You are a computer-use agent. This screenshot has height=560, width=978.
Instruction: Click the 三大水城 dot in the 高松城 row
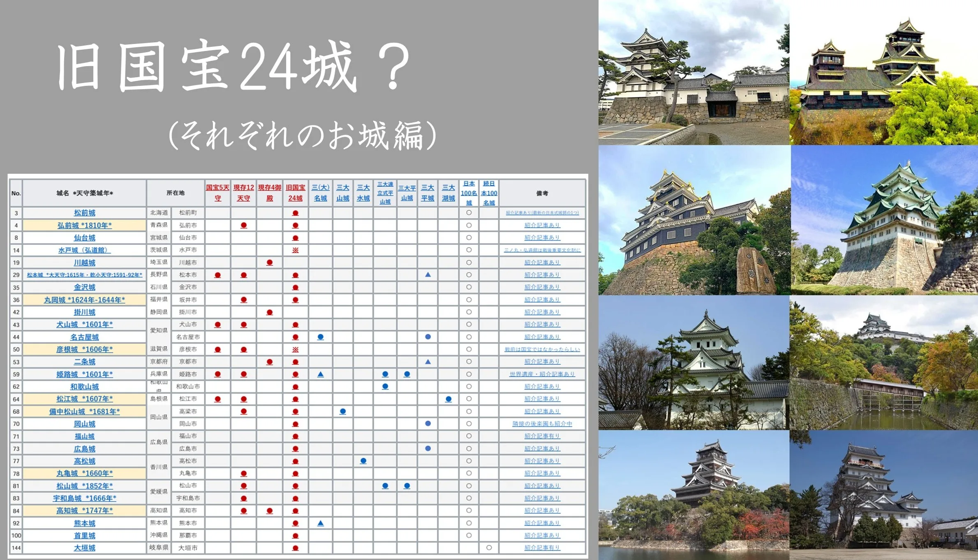(363, 461)
